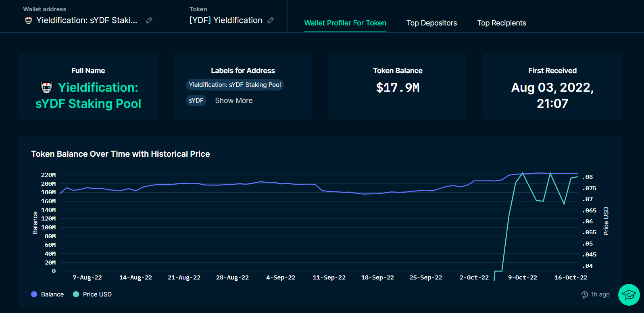
Task: Click the 7-Aug-22 x-axis label
Action: (x=87, y=277)
